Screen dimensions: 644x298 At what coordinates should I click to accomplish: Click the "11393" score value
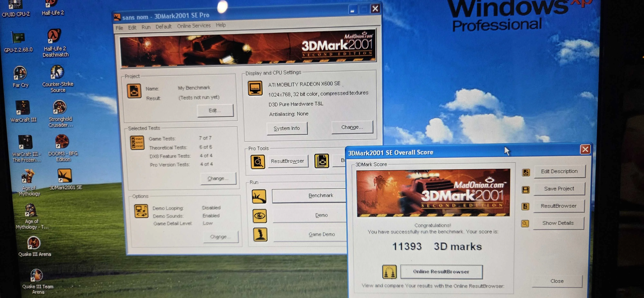tap(407, 246)
